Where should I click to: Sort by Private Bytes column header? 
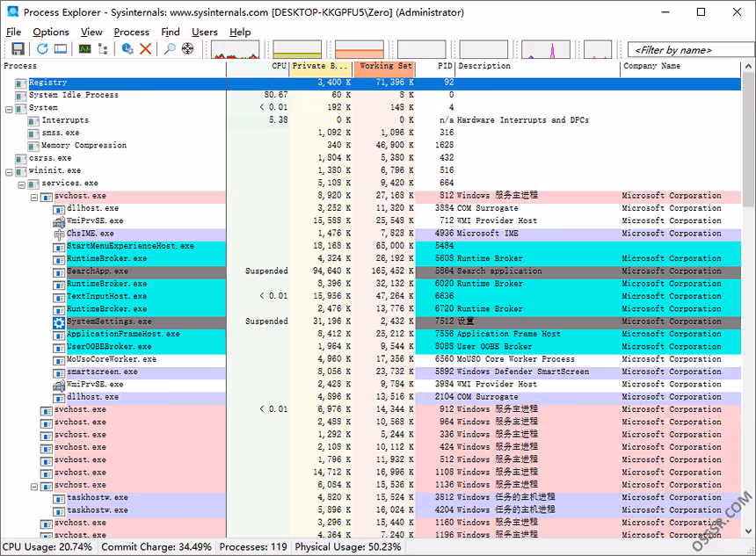tap(321, 69)
